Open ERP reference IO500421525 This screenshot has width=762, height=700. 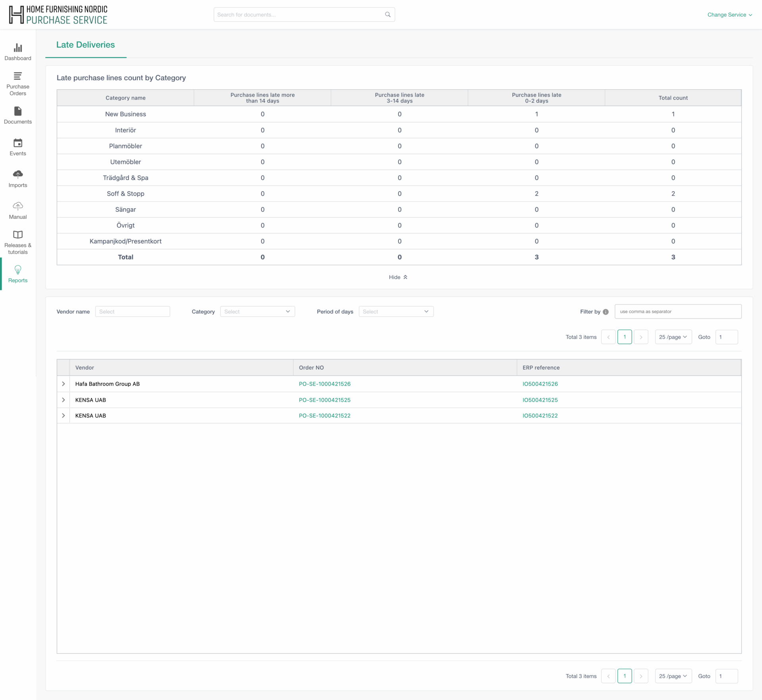point(540,400)
